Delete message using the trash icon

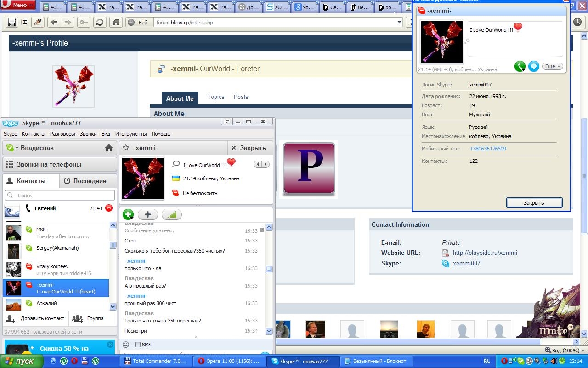tap(262, 230)
